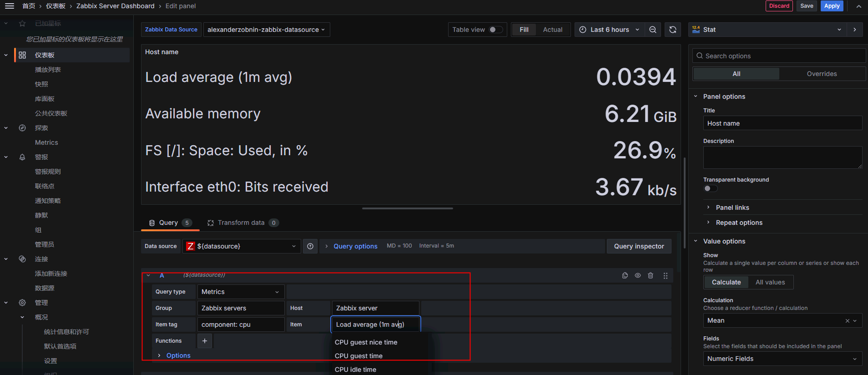Select the Overrides tab
Screen dimensions: 868x375
tap(822, 74)
